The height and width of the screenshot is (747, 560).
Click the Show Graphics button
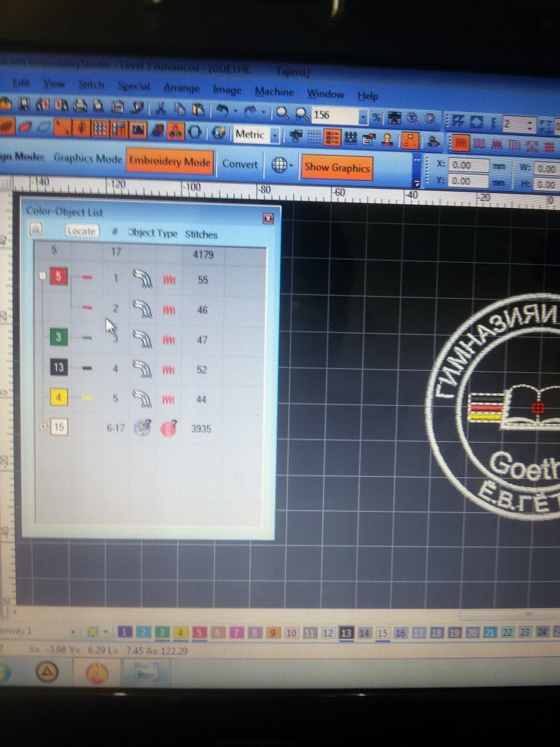pos(337,167)
